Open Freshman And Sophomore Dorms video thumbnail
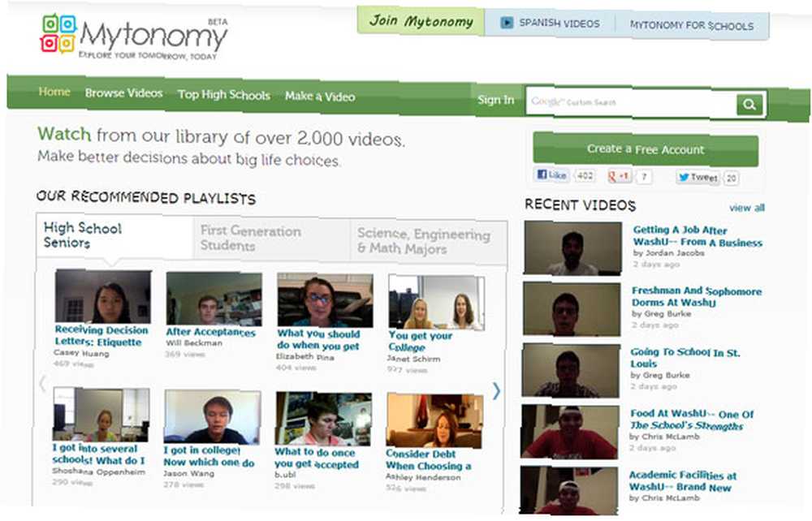812x521 pixels. coord(571,309)
